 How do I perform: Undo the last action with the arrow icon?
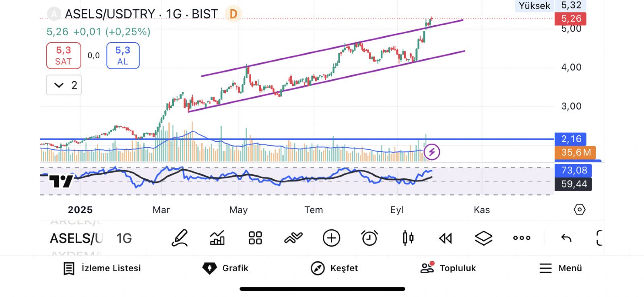click(566, 238)
